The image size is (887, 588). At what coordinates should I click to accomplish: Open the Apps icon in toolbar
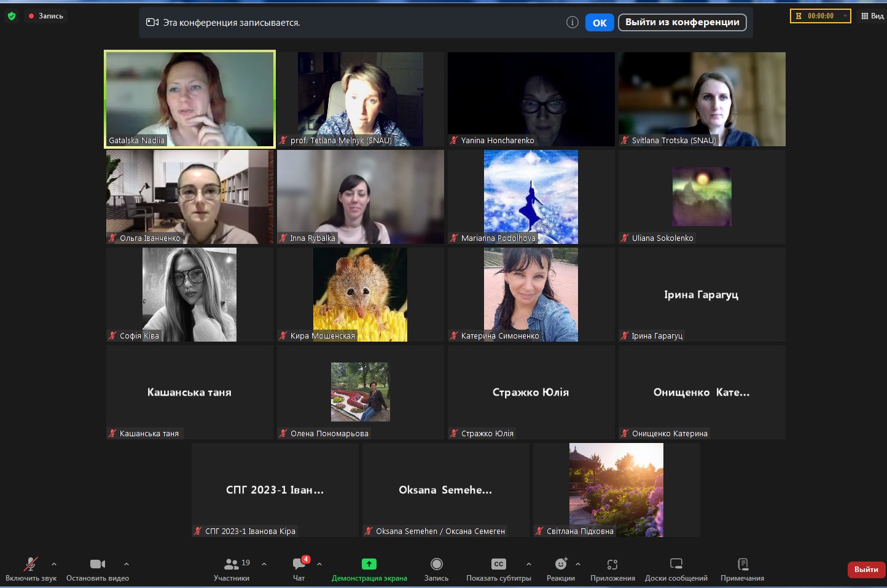click(x=612, y=564)
